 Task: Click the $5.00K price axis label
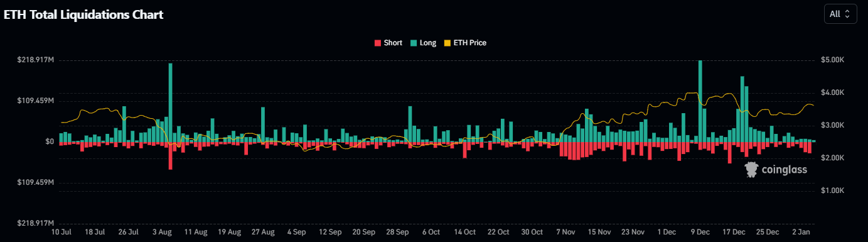832,60
